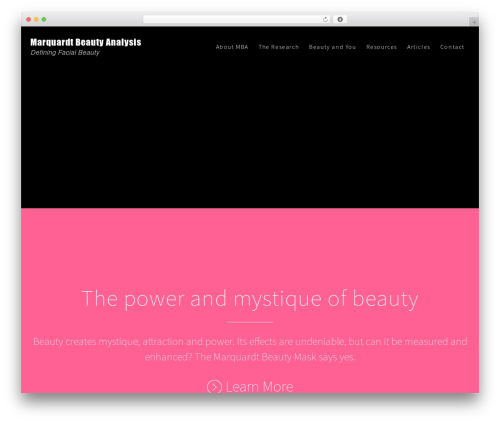Open the Resources menu item
This screenshot has width=500, height=423.
tap(381, 47)
